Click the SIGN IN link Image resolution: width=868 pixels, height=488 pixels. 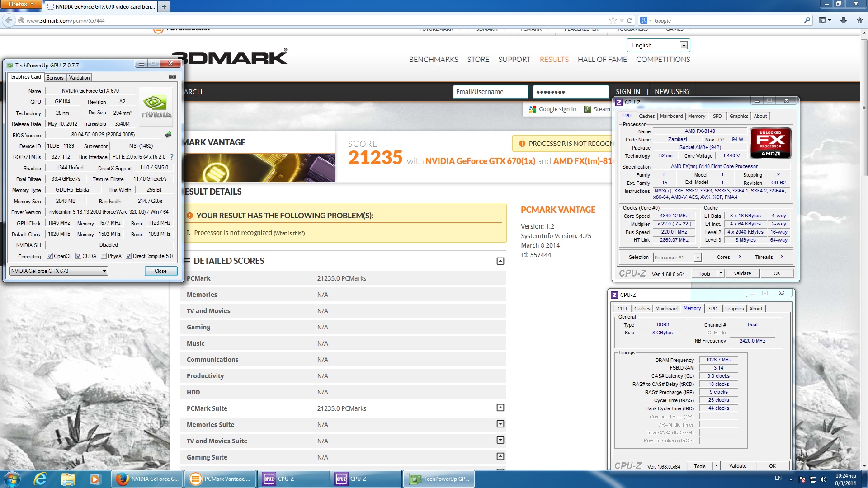[x=628, y=91]
